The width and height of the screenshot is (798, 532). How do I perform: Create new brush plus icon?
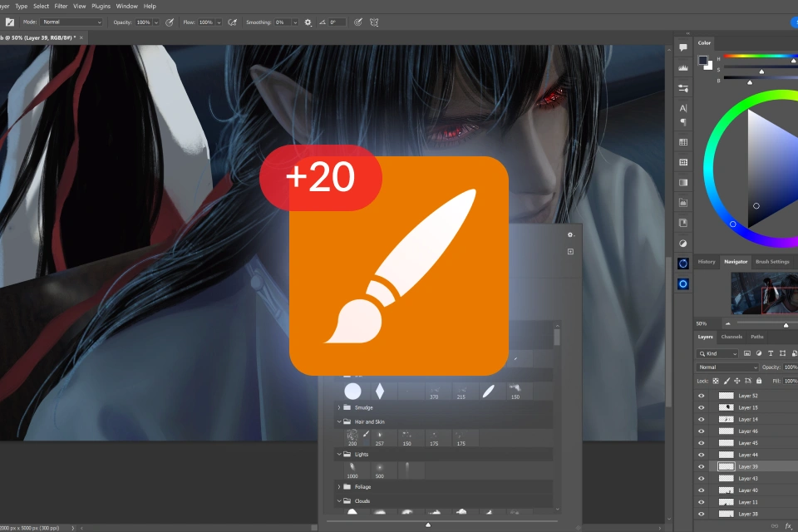[570, 252]
